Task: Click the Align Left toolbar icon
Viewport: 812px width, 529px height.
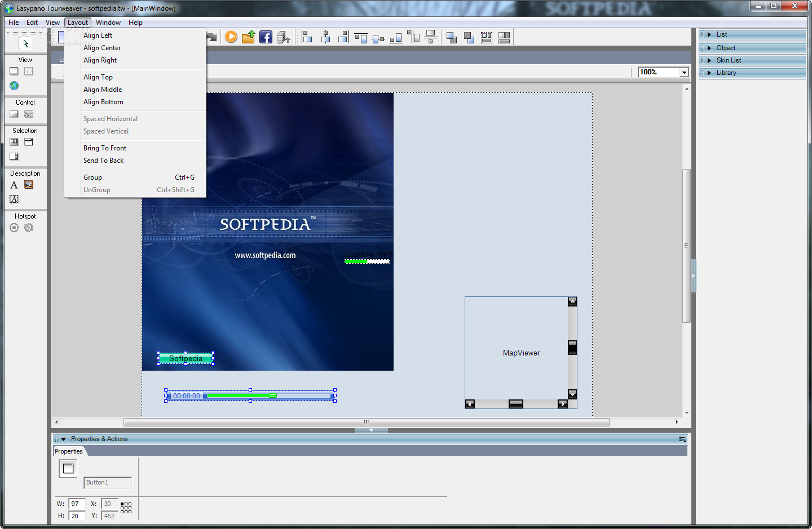Action: coord(307,37)
